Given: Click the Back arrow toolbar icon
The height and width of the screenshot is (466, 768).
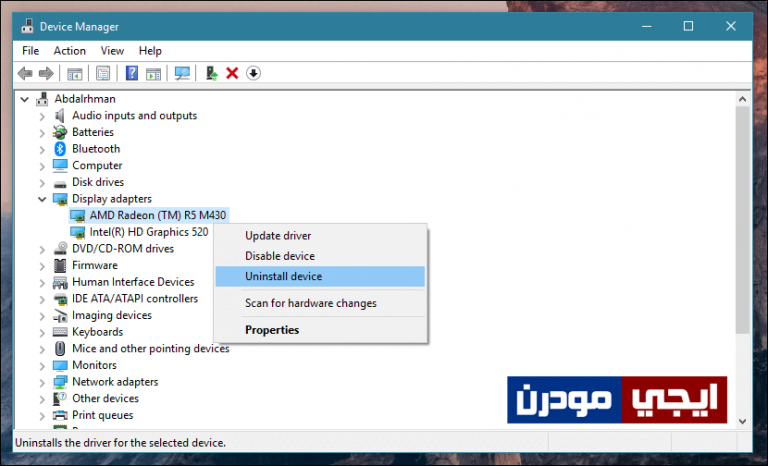Looking at the screenshot, I should 25,74.
